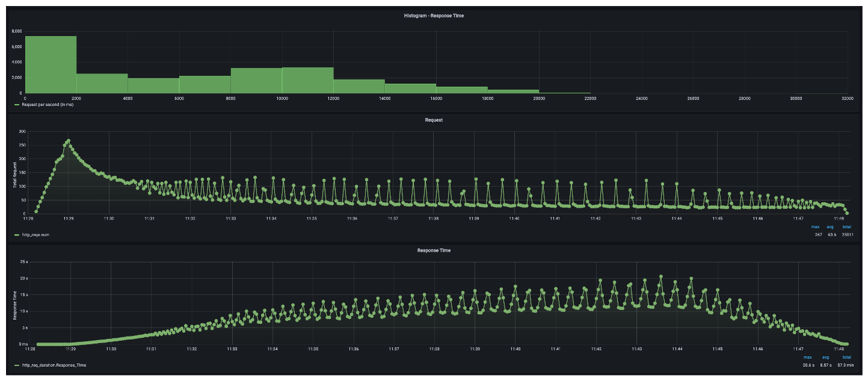Click the histogram legend color swatch
Viewport: 868px width, 381px height.
pyautogui.click(x=17, y=105)
